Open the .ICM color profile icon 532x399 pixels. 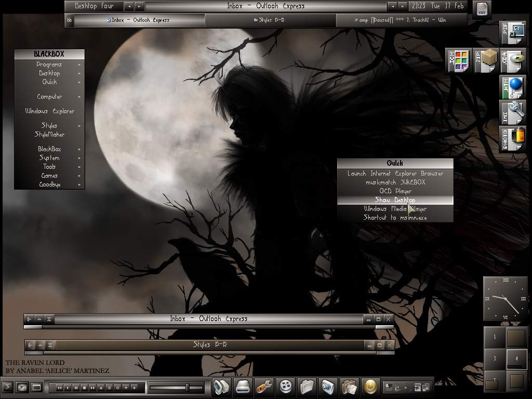pos(458,61)
